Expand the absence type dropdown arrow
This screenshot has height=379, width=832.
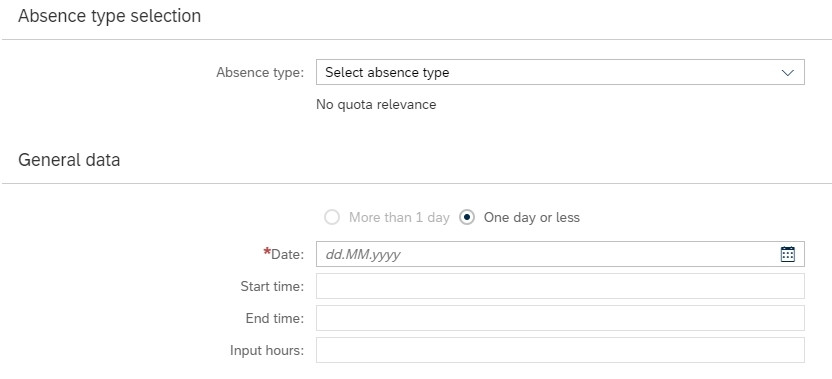[787, 73]
